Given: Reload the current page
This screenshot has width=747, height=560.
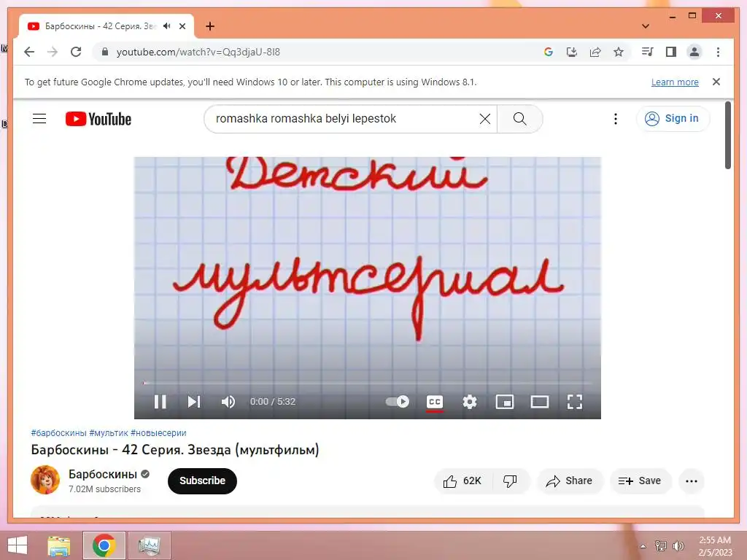Looking at the screenshot, I should tap(76, 52).
